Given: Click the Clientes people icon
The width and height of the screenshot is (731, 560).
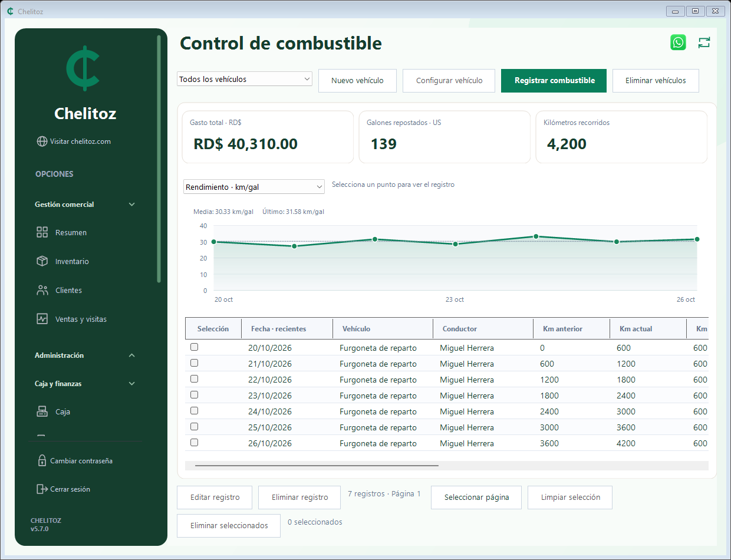Looking at the screenshot, I should click(x=42, y=290).
